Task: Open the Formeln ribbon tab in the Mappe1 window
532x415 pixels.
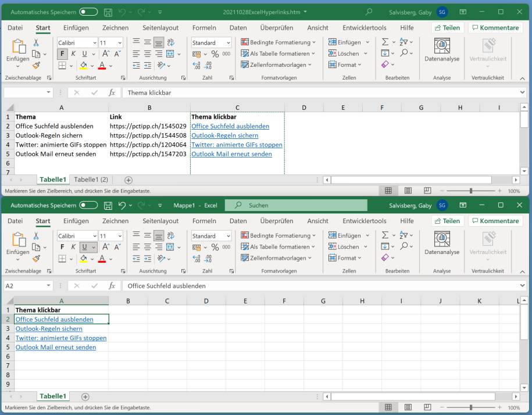Action: click(204, 221)
